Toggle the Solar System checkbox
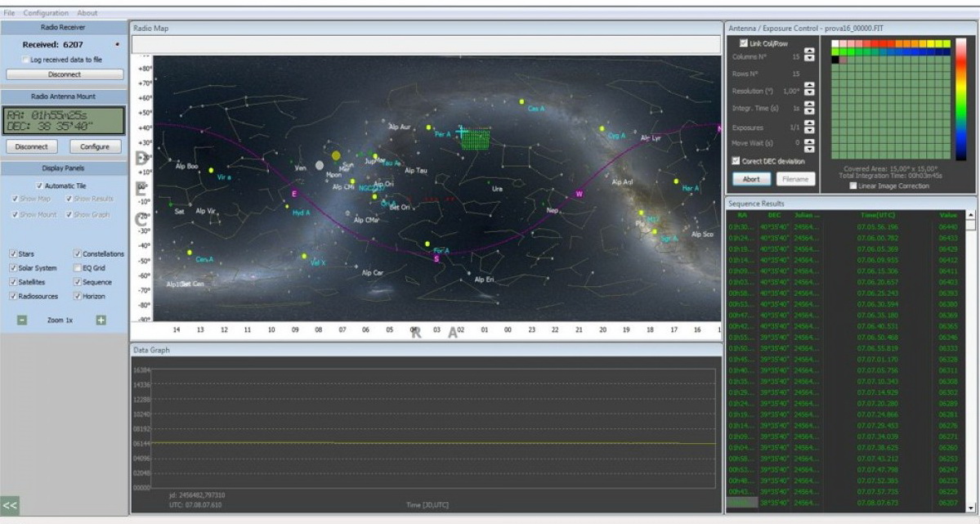Viewport: 980px width, 524px height. [x=13, y=268]
